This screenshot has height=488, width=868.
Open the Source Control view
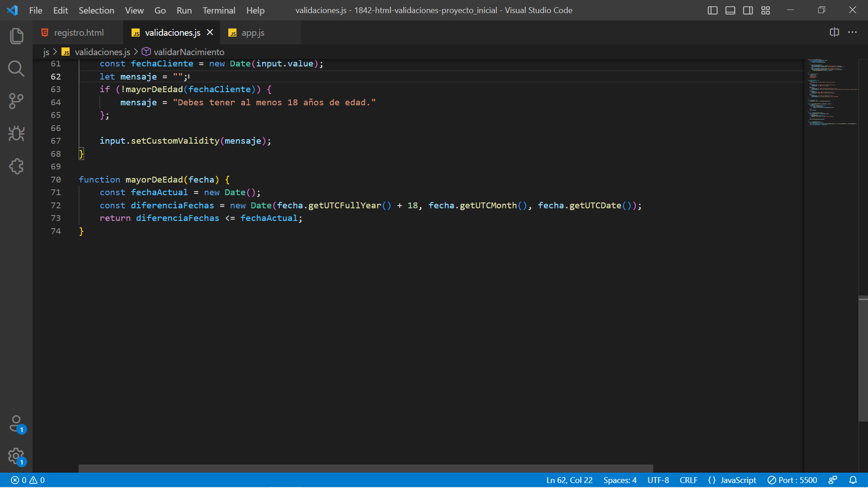(x=16, y=101)
